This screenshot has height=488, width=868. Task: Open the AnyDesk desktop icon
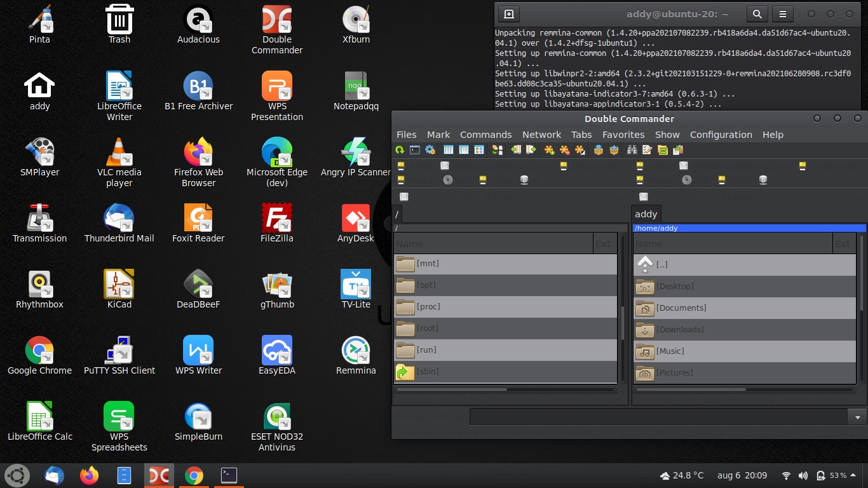click(x=356, y=224)
